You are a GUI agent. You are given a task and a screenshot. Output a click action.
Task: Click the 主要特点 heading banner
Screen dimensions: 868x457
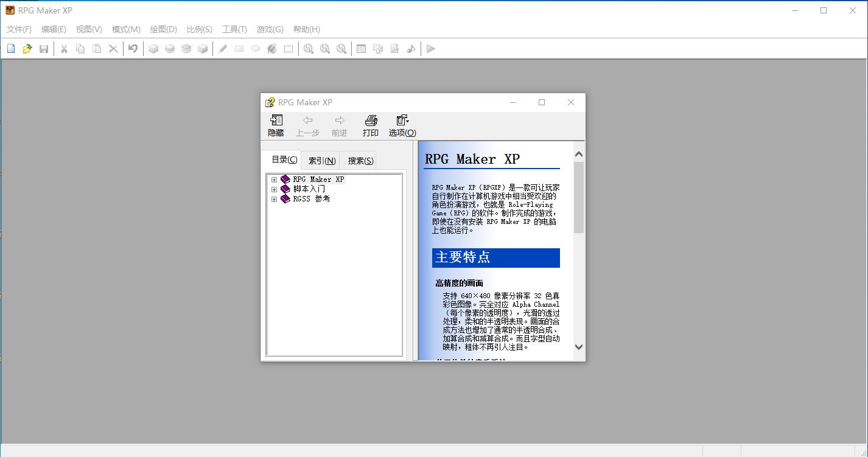pyautogui.click(x=496, y=257)
